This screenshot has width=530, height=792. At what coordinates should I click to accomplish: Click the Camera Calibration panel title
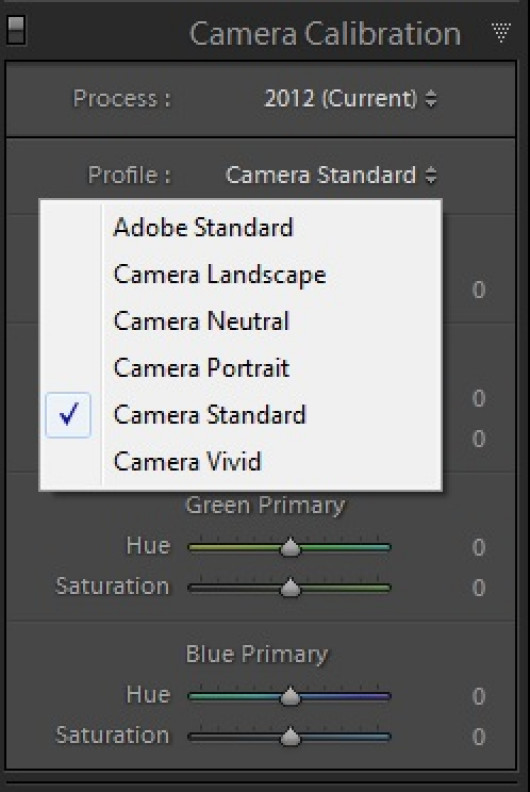[x=325, y=34]
